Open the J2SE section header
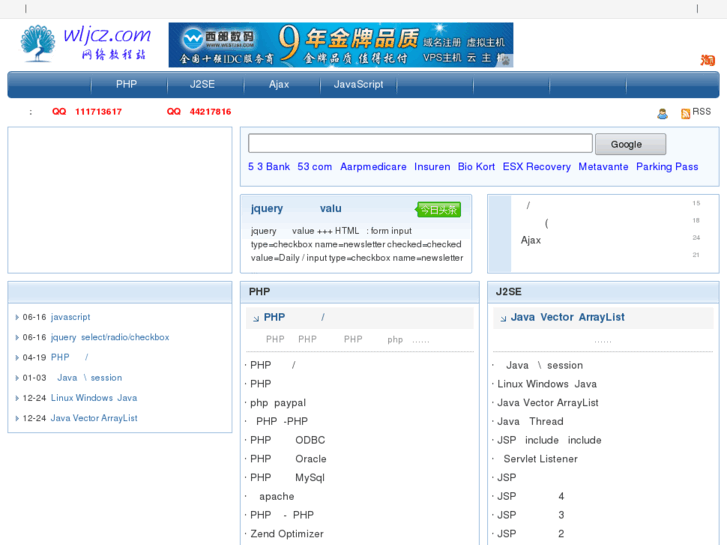Screen dimensions: 727x545 [509, 292]
